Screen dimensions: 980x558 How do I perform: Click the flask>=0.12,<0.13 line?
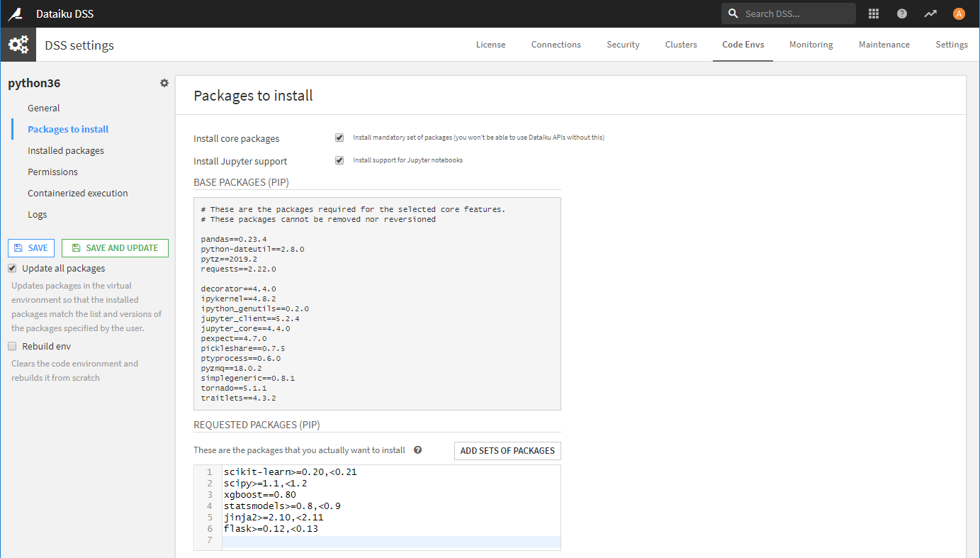pyautogui.click(x=271, y=528)
